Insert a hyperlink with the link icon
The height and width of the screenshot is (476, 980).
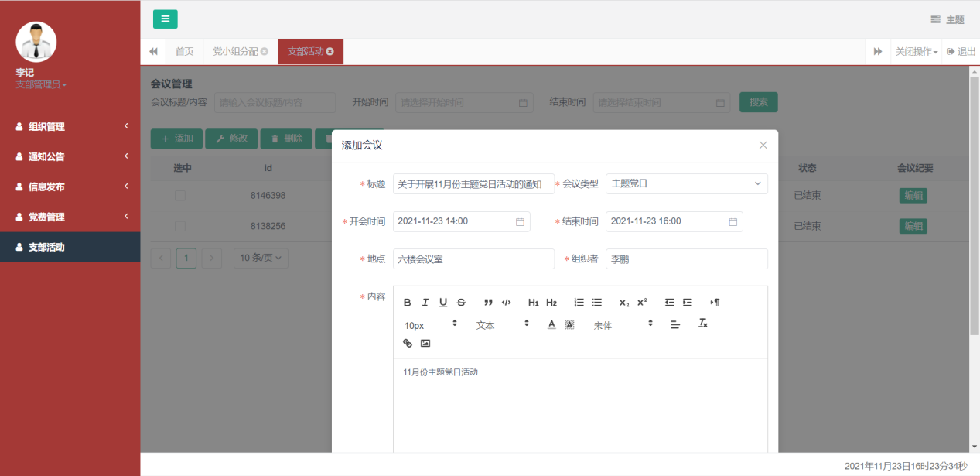coord(408,343)
